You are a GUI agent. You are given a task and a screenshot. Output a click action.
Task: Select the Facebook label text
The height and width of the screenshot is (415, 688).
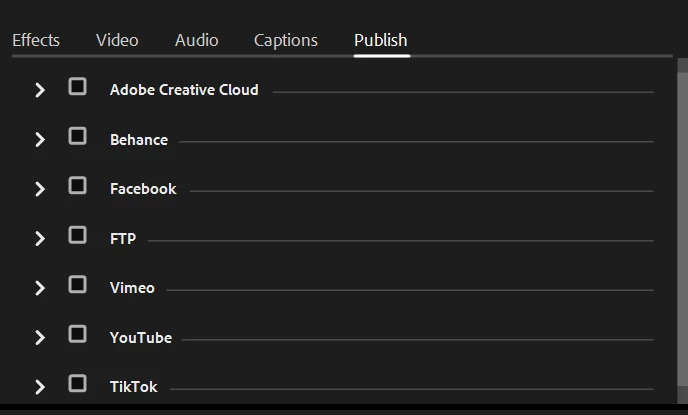pyautogui.click(x=143, y=189)
